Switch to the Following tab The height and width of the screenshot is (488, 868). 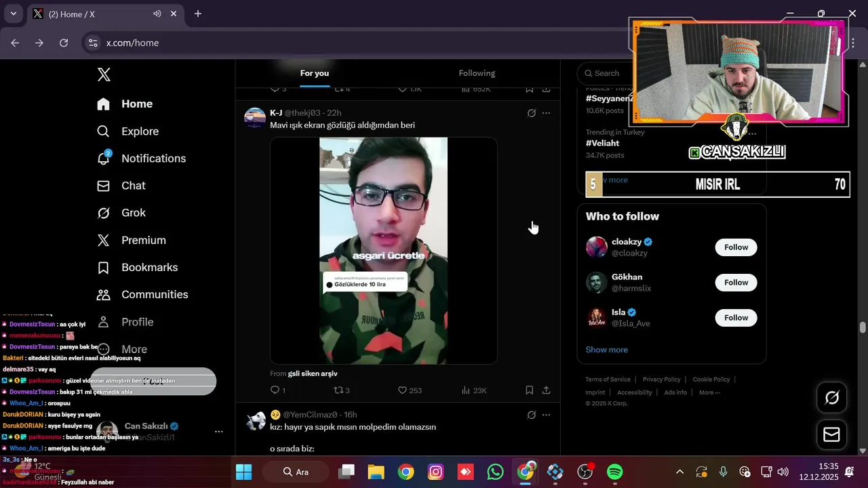(477, 73)
